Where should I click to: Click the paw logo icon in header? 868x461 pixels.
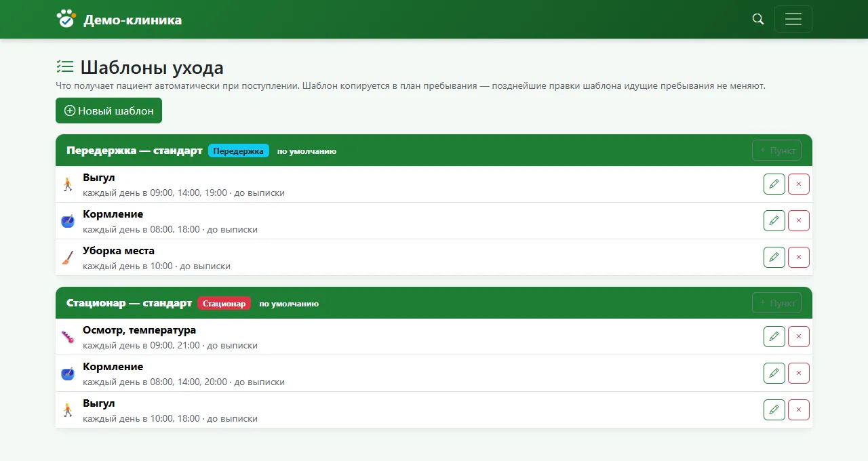coord(66,19)
